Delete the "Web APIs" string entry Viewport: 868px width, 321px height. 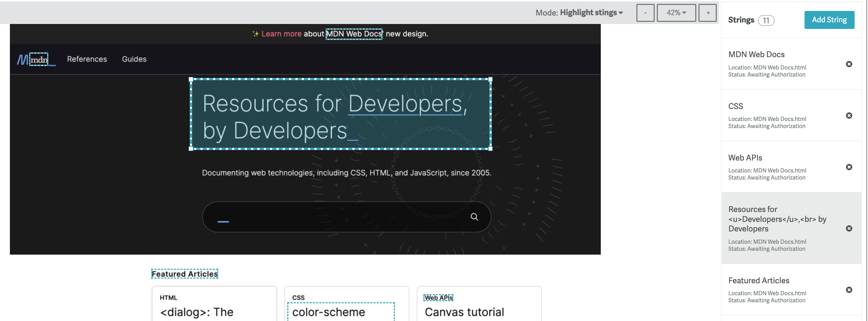pos(849,167)
